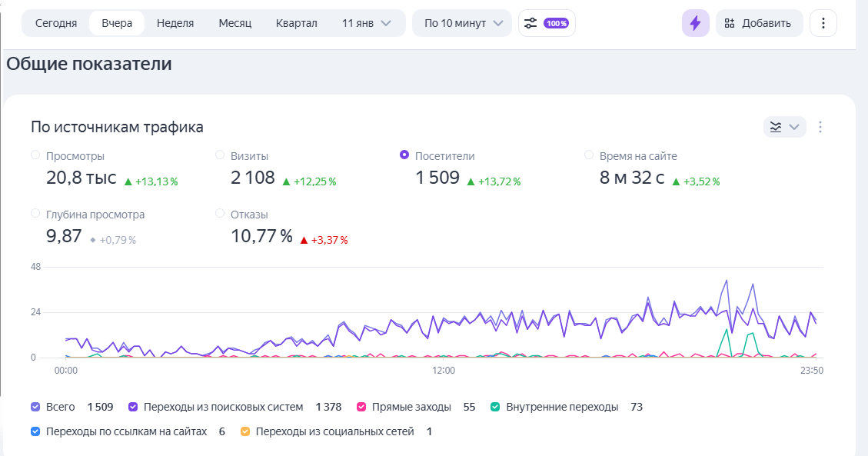
Task: Select the Визиты metric radio button
Action: coord(220,155)
